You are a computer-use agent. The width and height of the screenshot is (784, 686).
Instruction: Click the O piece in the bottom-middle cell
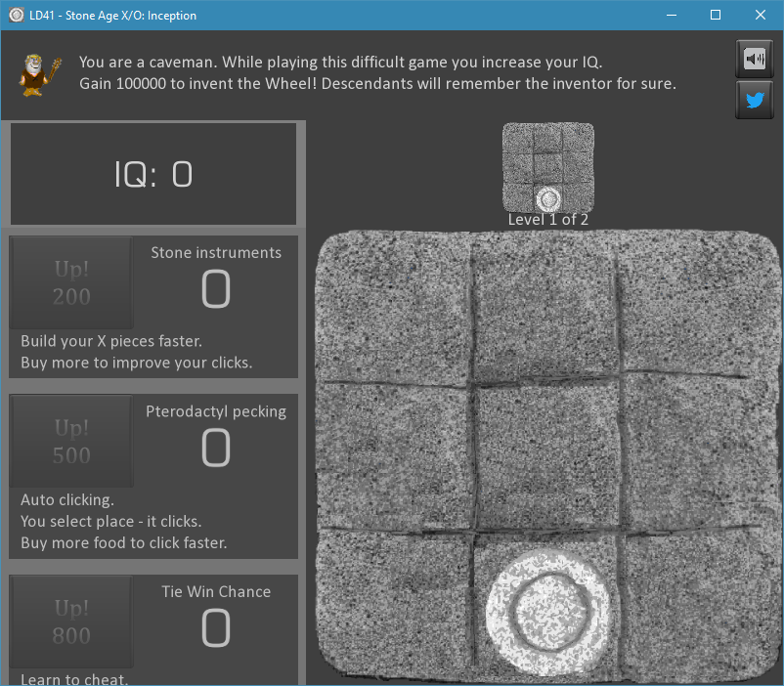[548, 613]
